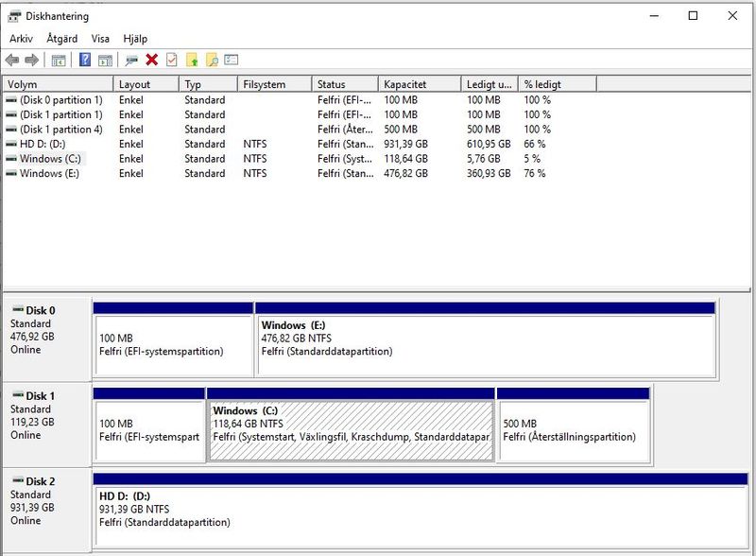756x556 pixels.
Task: Sort by the Layout column header
Action: click(146, 84)
